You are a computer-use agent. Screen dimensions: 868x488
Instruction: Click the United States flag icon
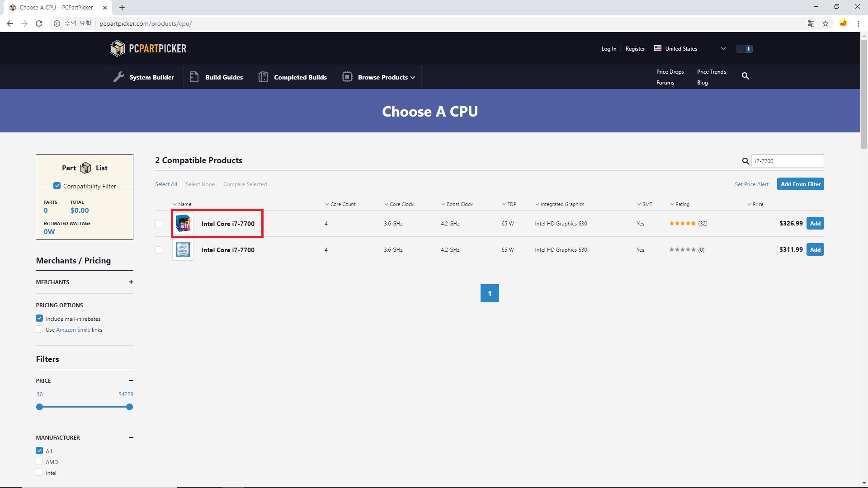click(658, 48)
